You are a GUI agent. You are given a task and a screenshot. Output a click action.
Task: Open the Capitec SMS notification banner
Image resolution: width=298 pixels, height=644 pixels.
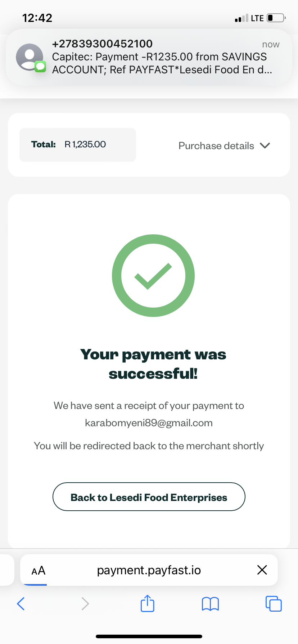[x=149, y=57]
